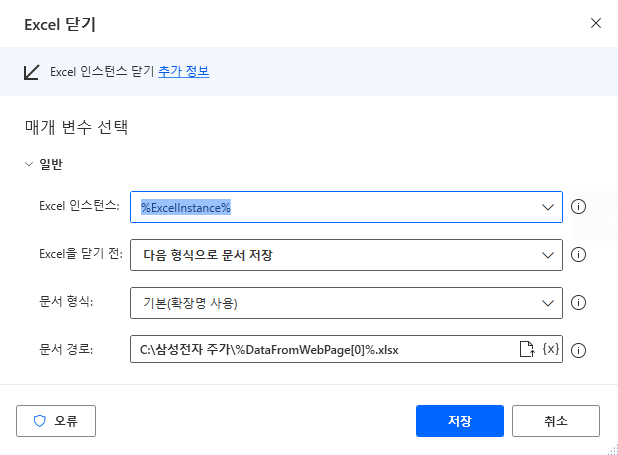Click the Excel 닫기 action arrow icon
Screen dimensions: 618x455
(32, 72)
